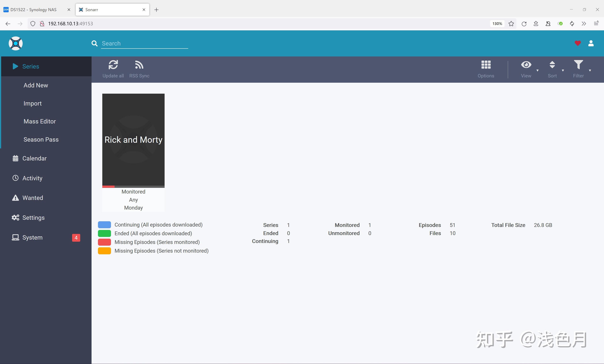
Task: Open the user profile icon
Action: click(x=591, y=43)
